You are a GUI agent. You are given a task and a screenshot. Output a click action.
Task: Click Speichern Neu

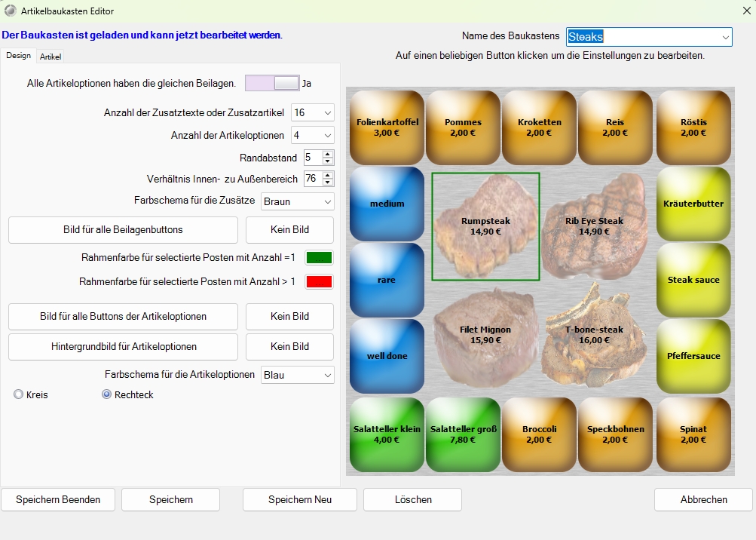pos(300,499)
